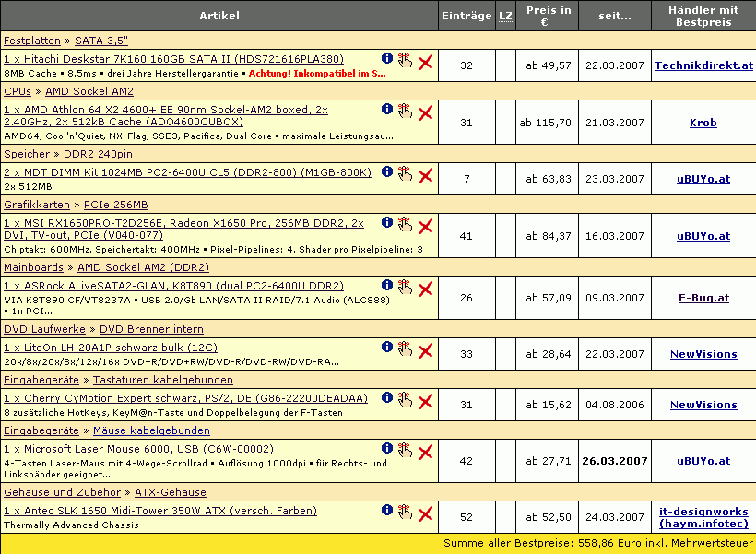Image resolution: width=756 pixels, height=554 pixels.
Task: Click the hand icon beside Antec SLK 1650
Action: 405,512
